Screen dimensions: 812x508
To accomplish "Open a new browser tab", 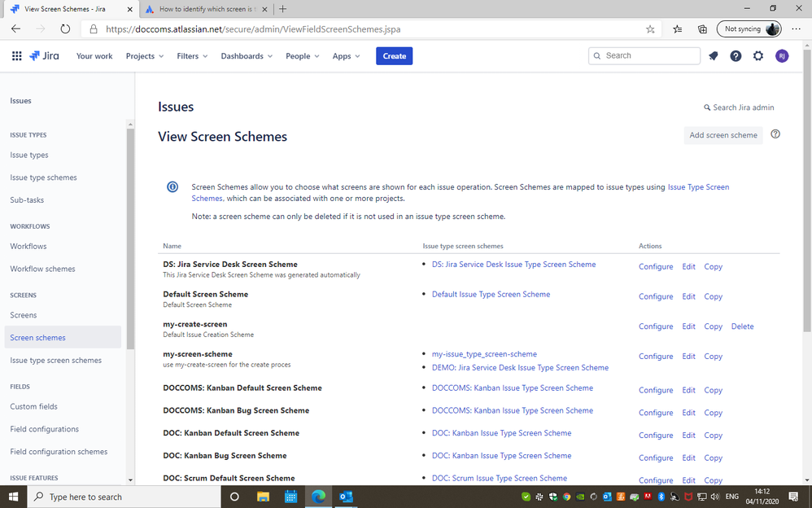I will pos(283,9).
